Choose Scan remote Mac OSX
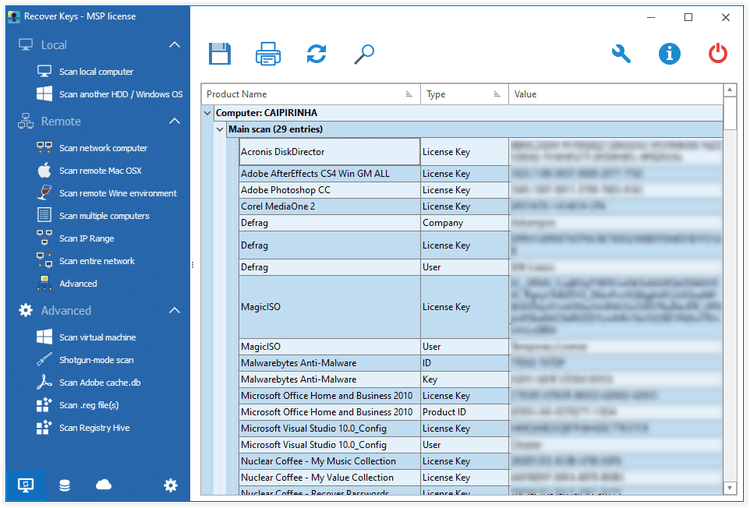The width and height of the screenshot is (750, 508). tap(100, 171)
